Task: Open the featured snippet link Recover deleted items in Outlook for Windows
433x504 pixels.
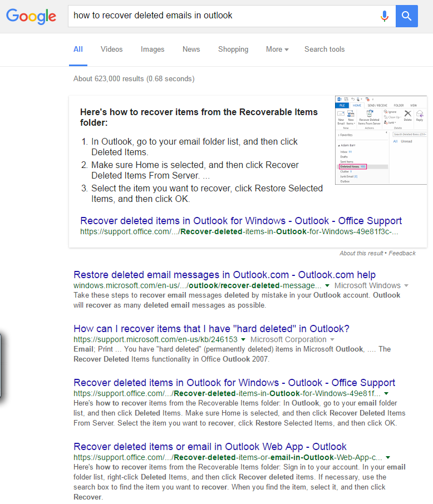Action: [241, 221]
